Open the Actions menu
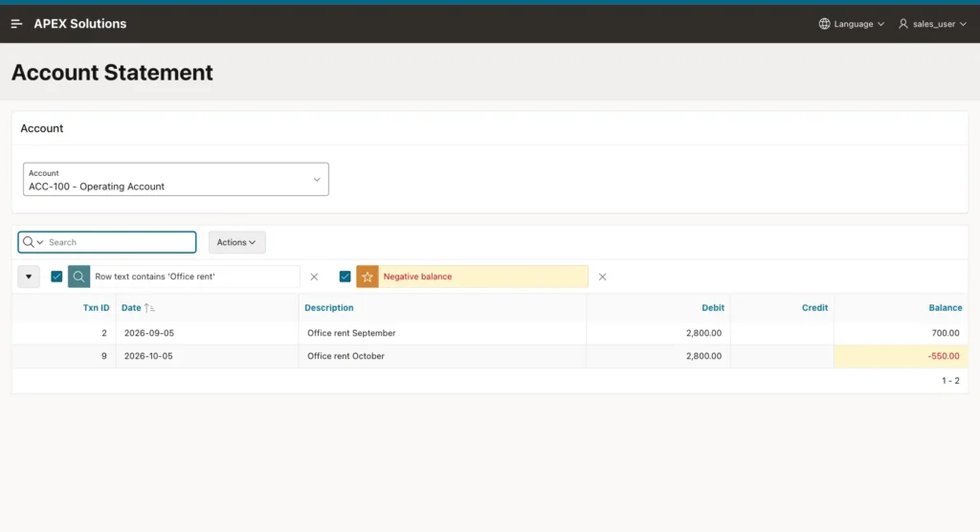 (237, 242)
